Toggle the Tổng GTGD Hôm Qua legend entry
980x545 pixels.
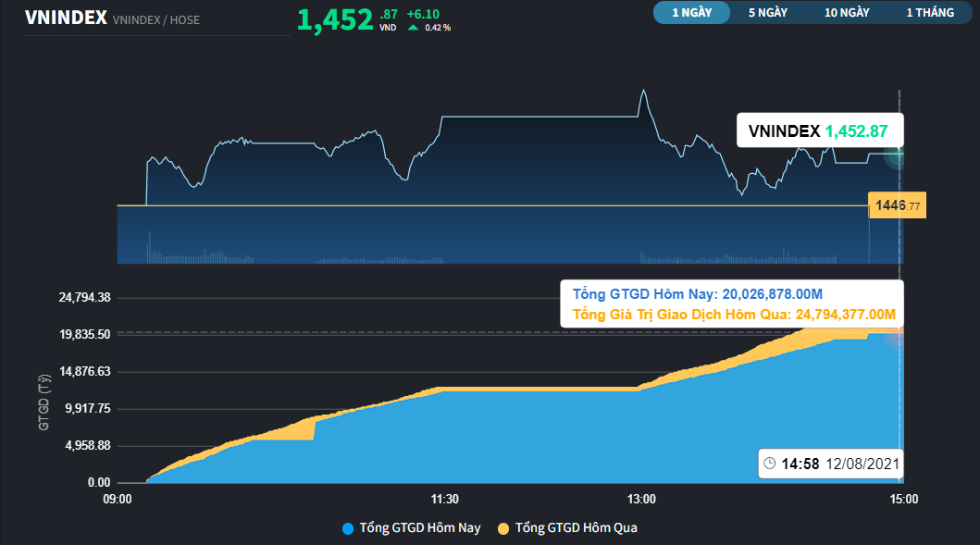[x=567, y=528]
